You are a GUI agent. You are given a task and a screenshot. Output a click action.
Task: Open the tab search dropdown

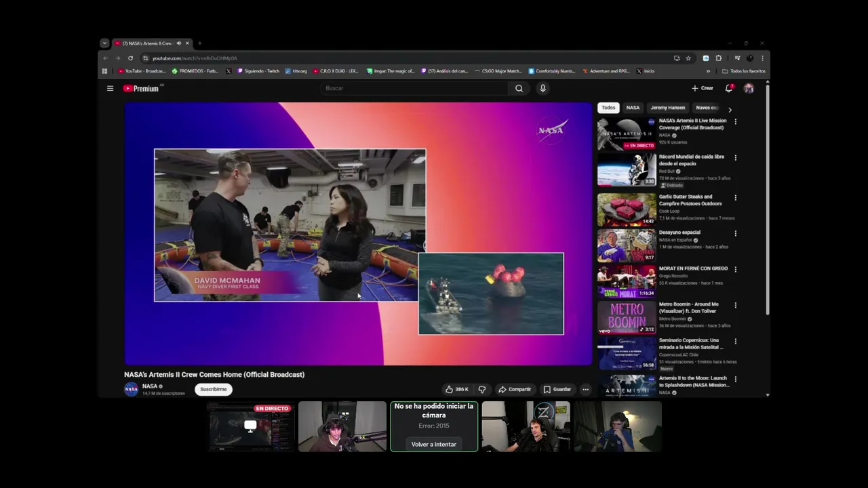(104, 43)
